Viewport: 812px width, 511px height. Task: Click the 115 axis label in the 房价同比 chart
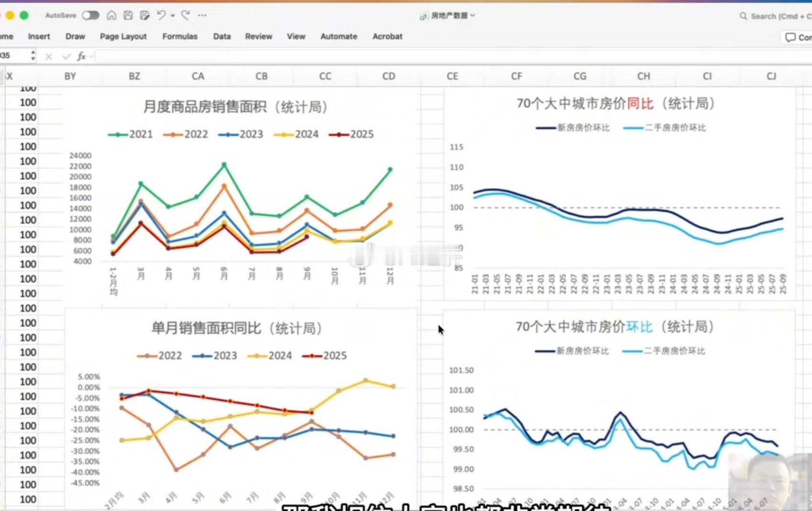click(x=456, y=147)
